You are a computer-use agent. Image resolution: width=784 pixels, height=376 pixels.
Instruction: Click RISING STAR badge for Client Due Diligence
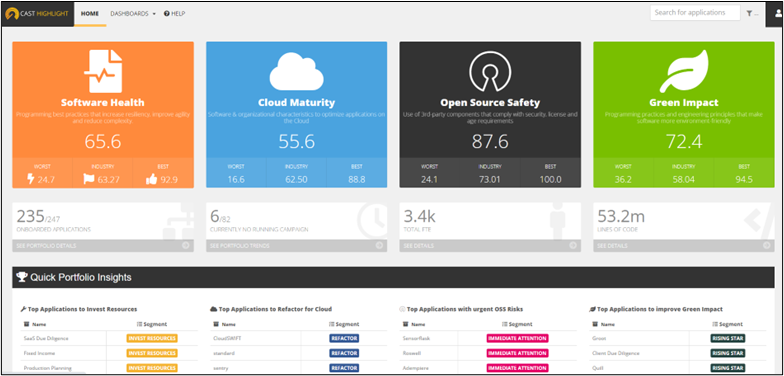(x=728, y=353)
